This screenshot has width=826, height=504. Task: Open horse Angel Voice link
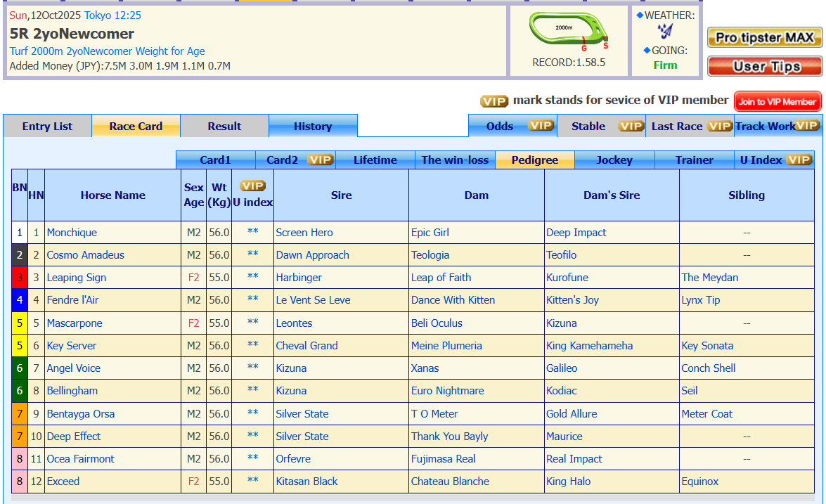73,368
